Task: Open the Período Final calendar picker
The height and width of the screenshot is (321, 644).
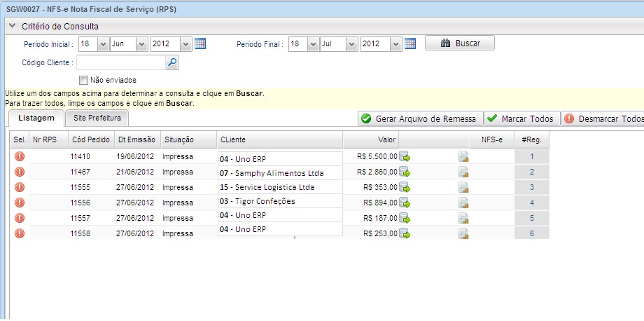Action: coord(410,43)
